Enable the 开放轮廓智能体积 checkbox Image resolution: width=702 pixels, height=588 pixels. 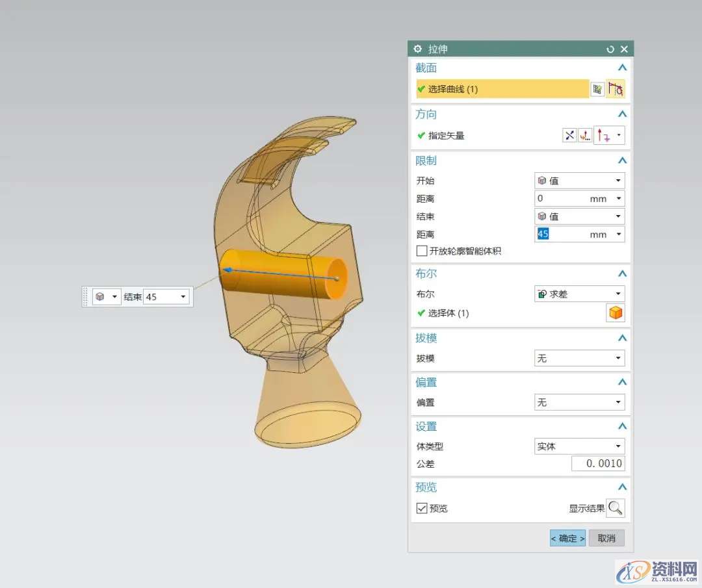422,251
